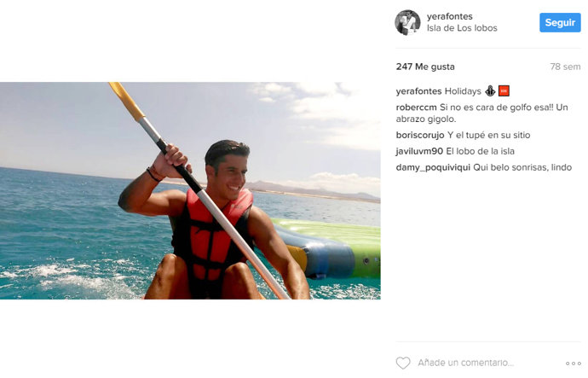Click the Añade un comentario field
This screenshot has width=588, height=378.
click(466, 363)
